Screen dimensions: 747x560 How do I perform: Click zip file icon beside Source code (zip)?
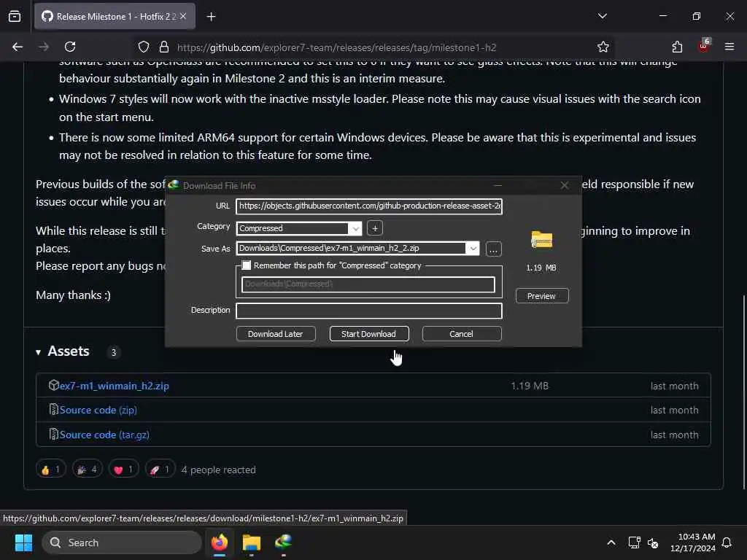(54, 410)
